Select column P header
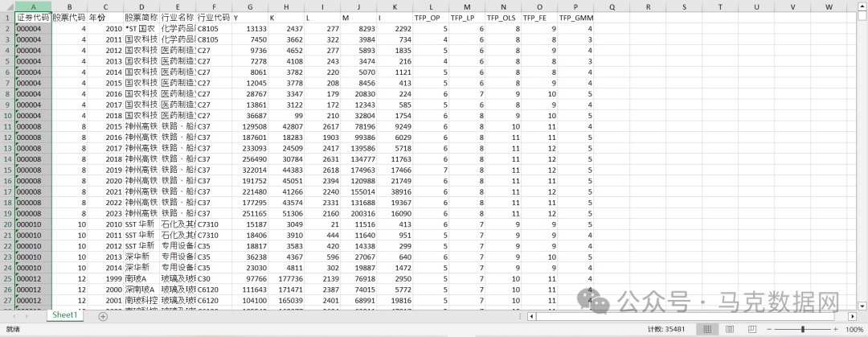Screen dimensions: 868x337 (575, 6)
